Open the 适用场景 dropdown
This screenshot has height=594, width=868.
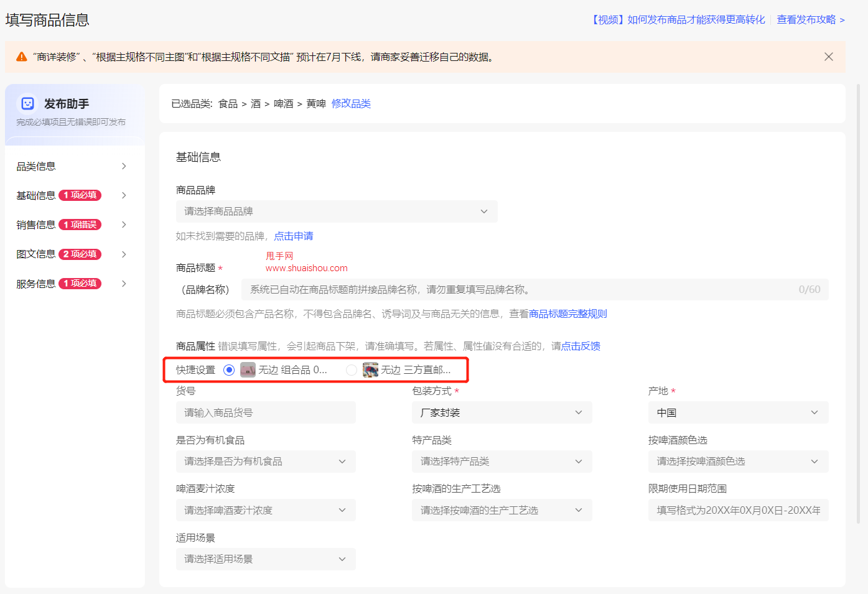click(266, 559)
